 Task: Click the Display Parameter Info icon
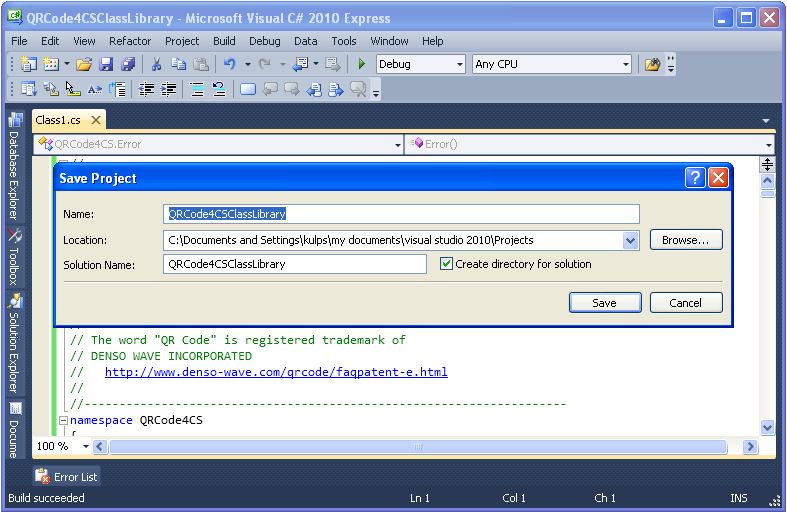pos(51,89)
